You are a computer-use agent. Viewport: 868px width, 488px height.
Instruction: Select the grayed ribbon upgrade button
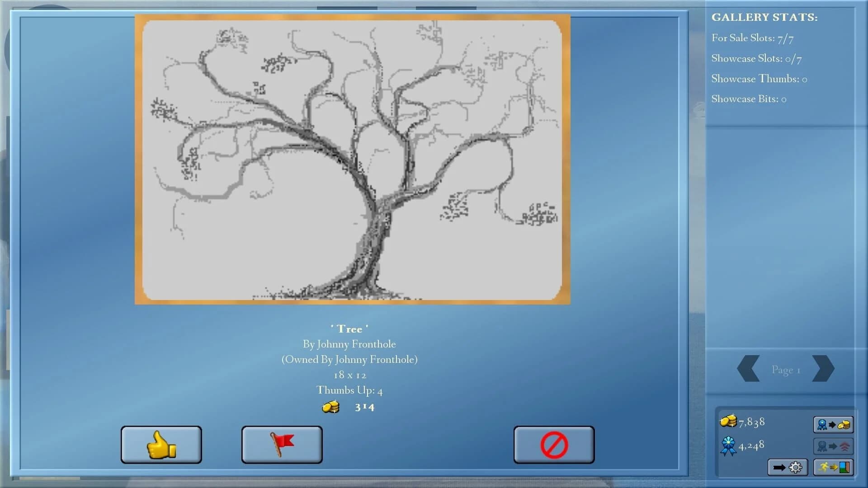point(833,446)
